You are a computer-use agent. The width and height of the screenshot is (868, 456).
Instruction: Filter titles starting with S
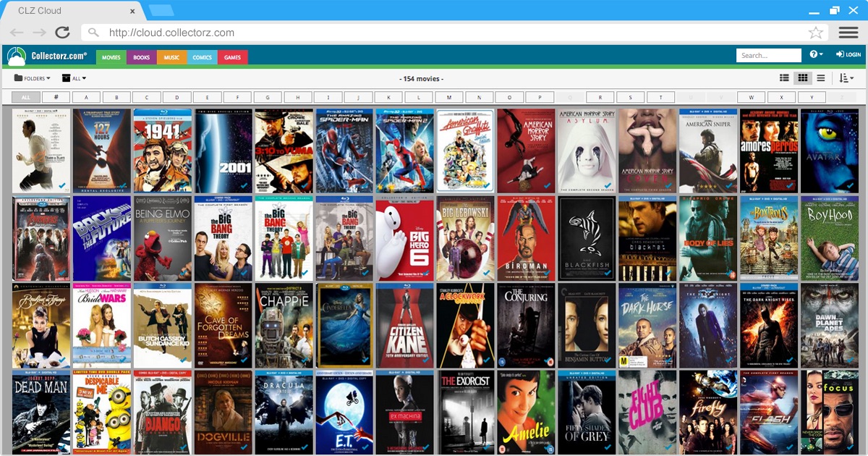click(x=631, y=97)
